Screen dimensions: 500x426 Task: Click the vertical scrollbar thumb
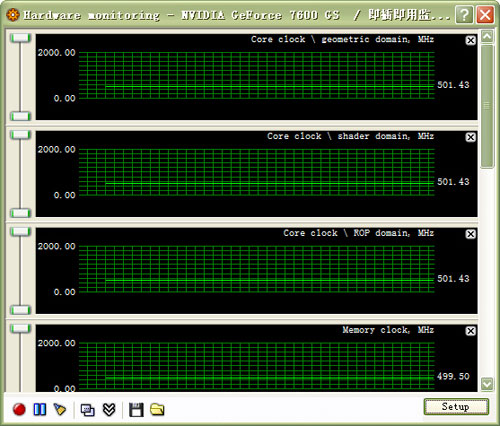[x=487, y=106]
